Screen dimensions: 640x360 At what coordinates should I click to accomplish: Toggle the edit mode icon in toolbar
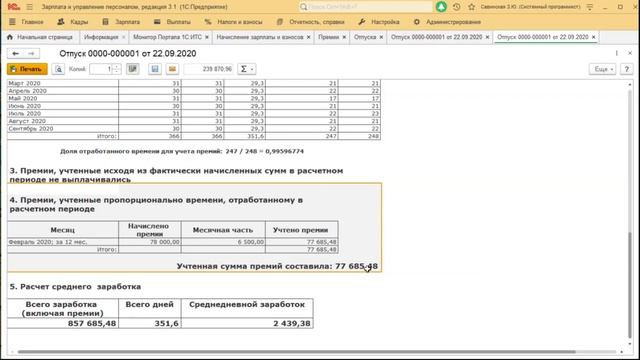click(133, 69)
